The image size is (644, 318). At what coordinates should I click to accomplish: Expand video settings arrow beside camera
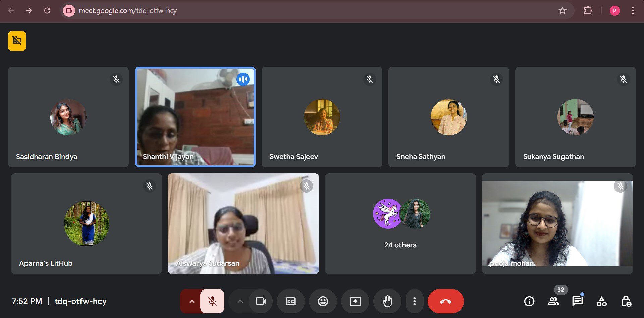(x=240, y=301)
